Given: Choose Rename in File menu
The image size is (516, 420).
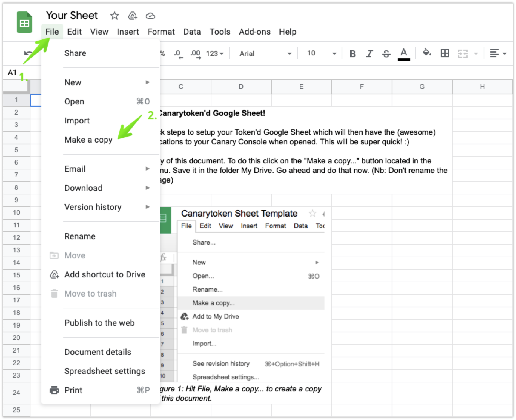Looking at the screenshot, I should [101, 236].
